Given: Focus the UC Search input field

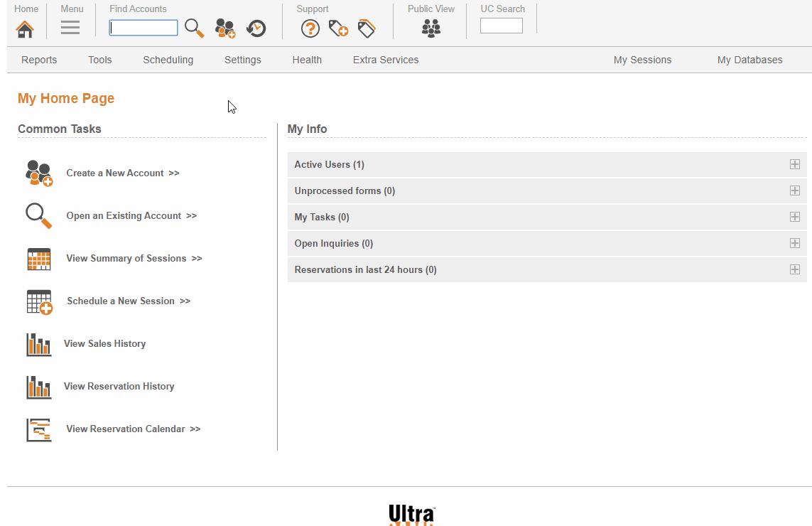Looking at the screenshot, I should click(502, 26).
